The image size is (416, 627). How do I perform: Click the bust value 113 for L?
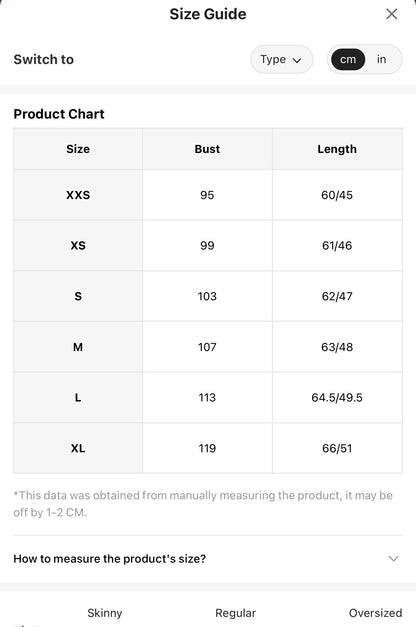coord(207,397)
